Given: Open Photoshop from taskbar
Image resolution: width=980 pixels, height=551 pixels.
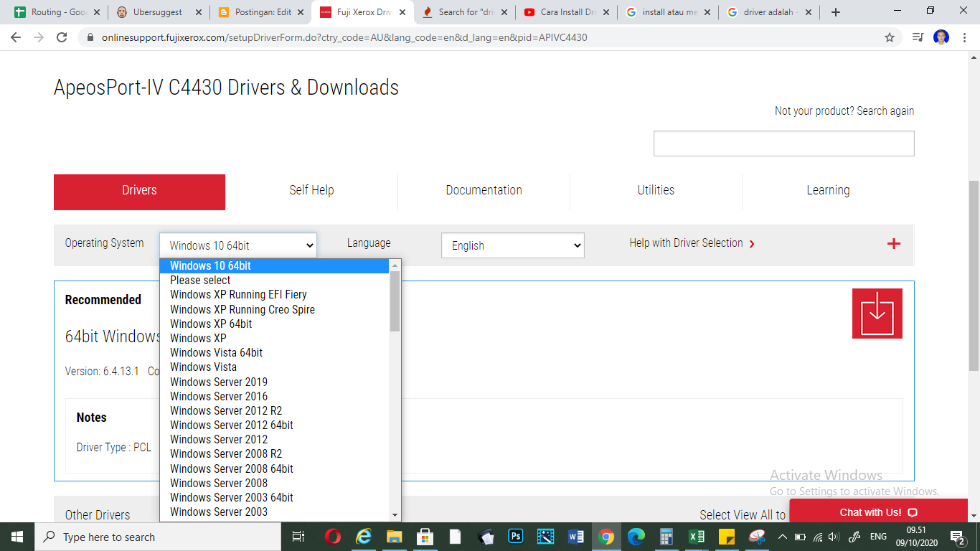Looking at the screenshot, I should coord(515,537).
